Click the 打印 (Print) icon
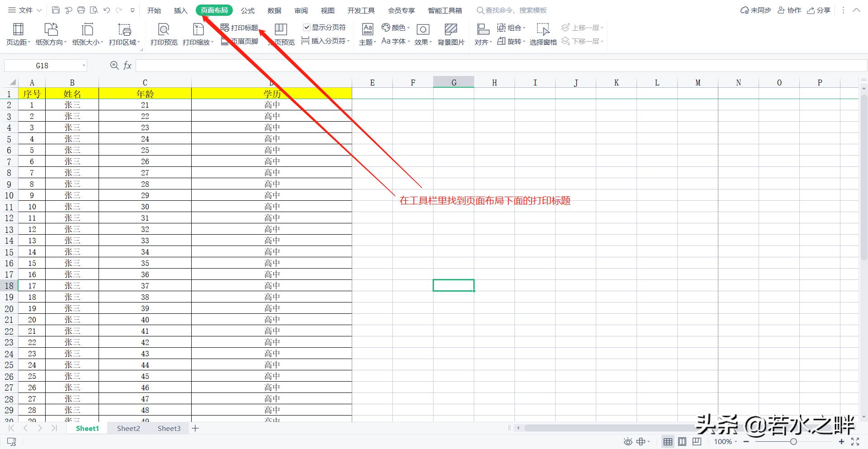This screenshot has width=868, height=449. tap(80, 10)
